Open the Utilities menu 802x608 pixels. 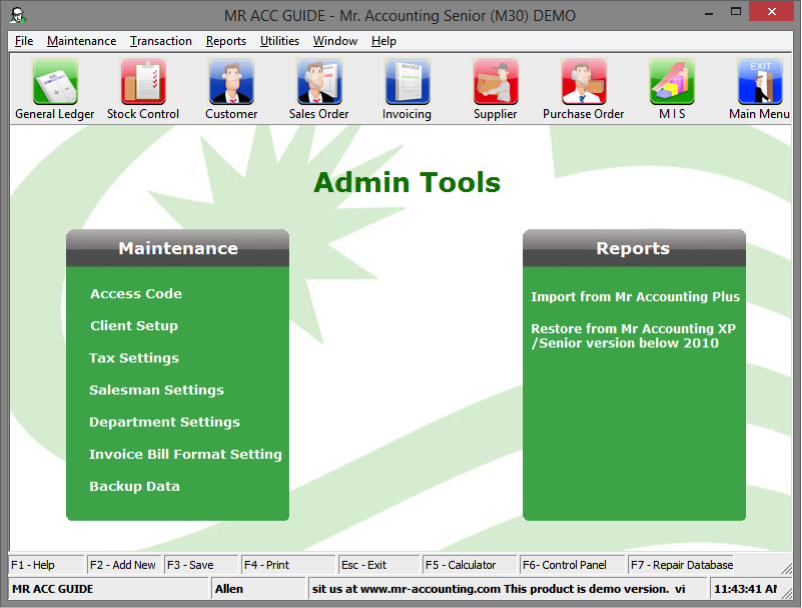point(279,41)
